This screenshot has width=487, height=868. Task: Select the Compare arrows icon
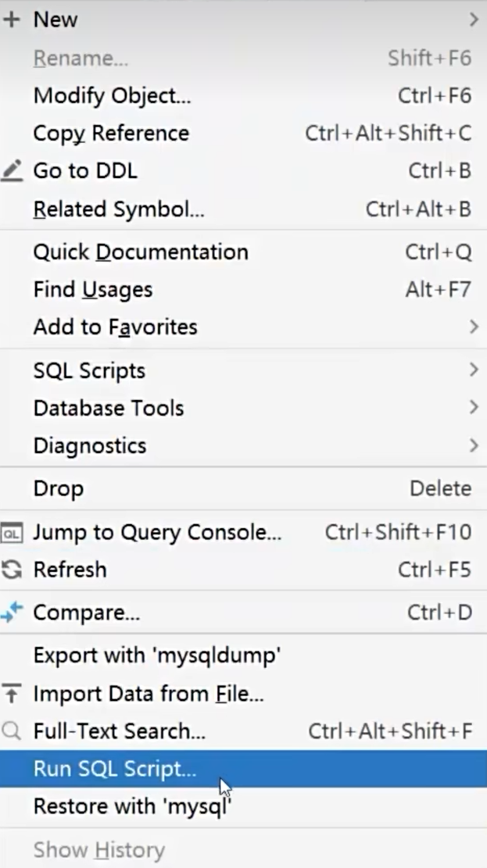coord(12,613)
